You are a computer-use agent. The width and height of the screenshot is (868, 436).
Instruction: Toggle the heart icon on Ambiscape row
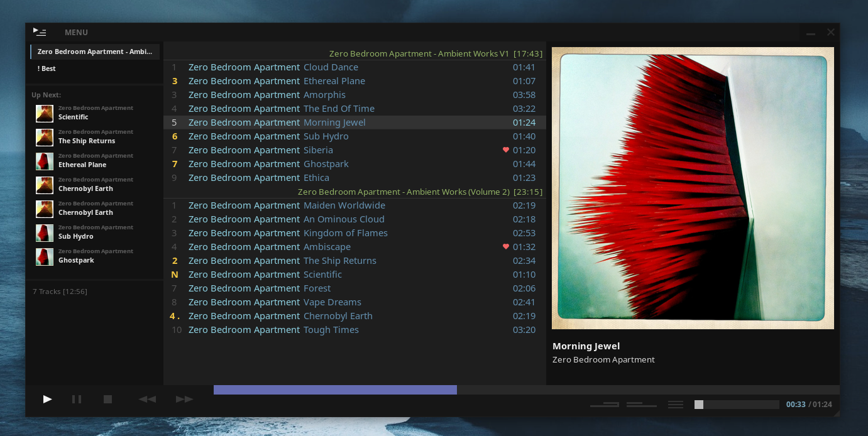click(506, 247)
